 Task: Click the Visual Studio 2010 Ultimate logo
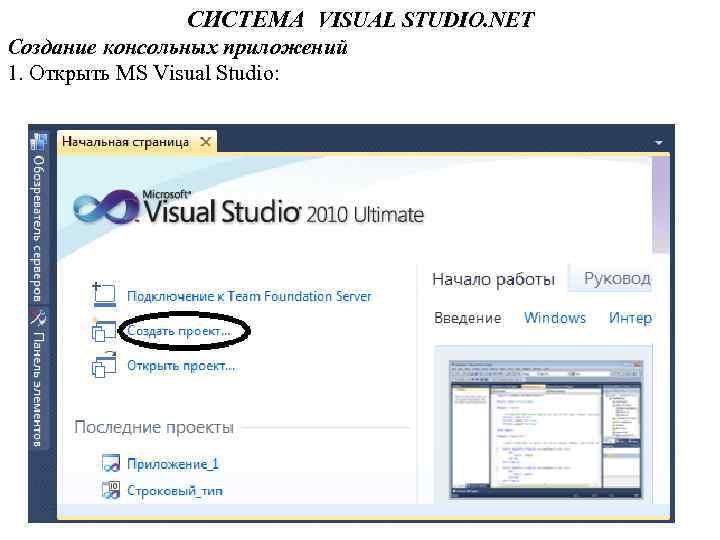pos(248,208)
